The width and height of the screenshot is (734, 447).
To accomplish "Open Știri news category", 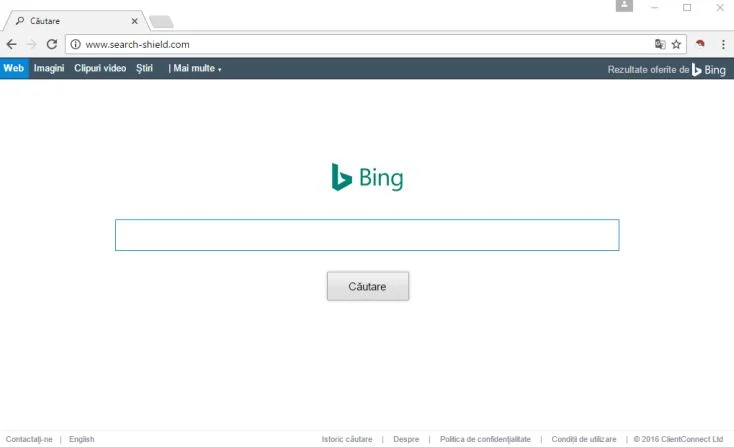I will 144,68.
